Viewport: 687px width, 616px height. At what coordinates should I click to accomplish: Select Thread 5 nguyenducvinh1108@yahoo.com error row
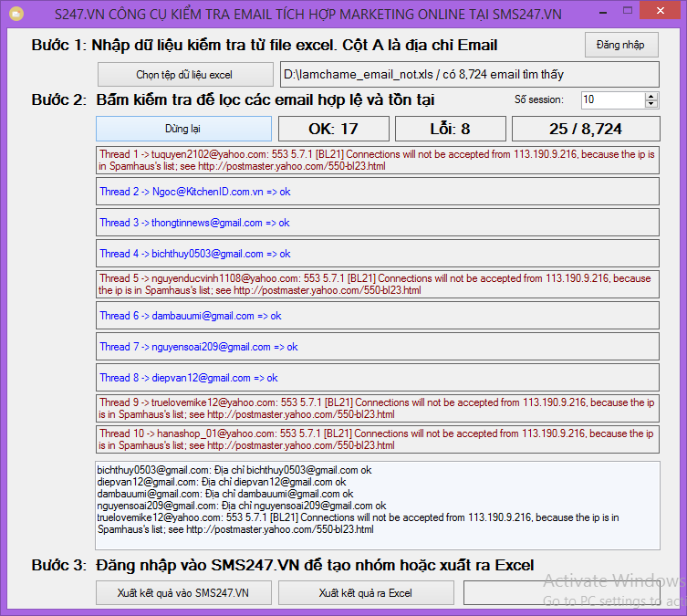coord(377,285)
